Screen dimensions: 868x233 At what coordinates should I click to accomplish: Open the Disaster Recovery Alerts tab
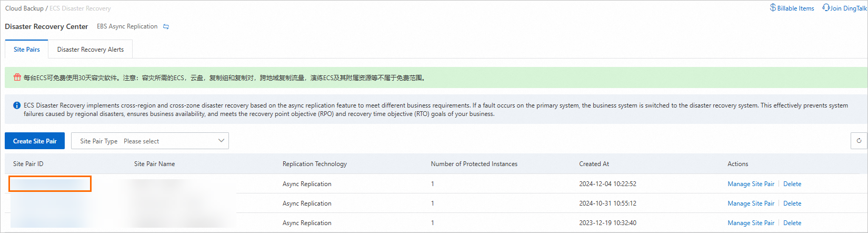(x=91, y=50)
